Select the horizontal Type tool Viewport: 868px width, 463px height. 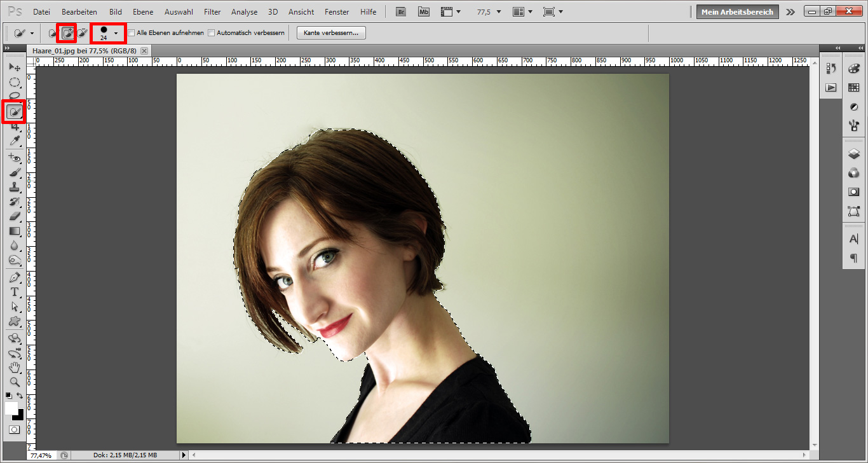(14, 291)
